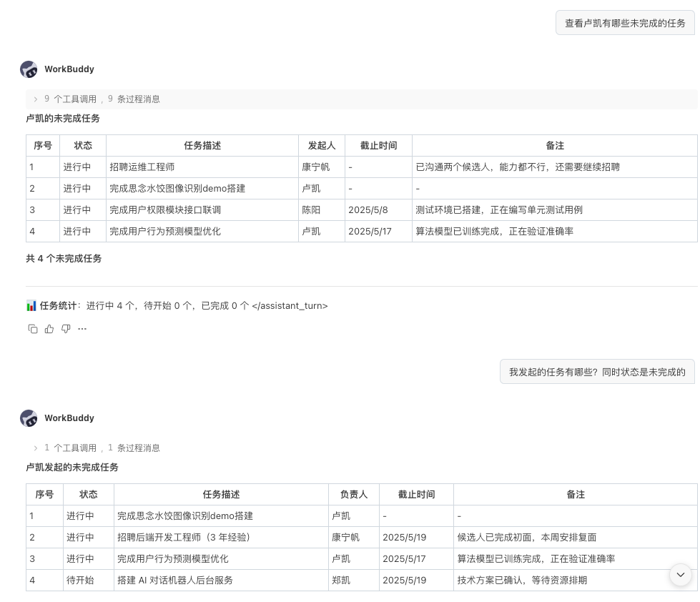Screen dimensions: 700x602
Task: Click user message 查看卢凯有哪些未完成的任务
Action: tap(625, 23)
